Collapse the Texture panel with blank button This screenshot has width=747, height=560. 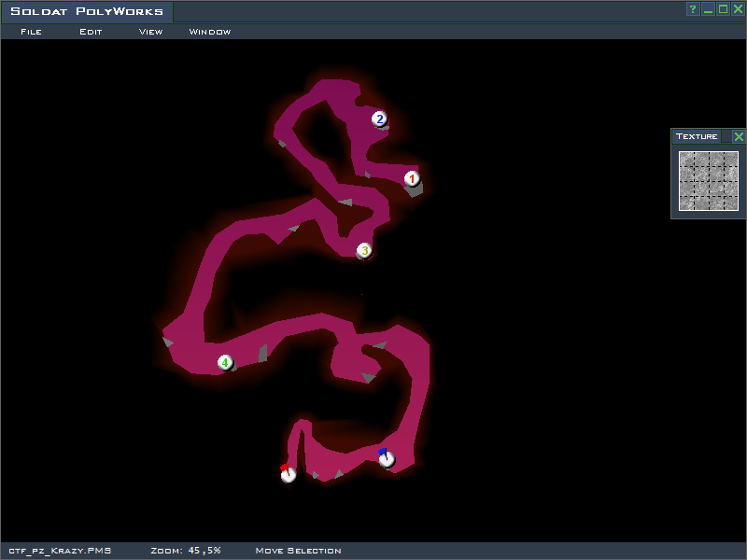coord(726,136)
